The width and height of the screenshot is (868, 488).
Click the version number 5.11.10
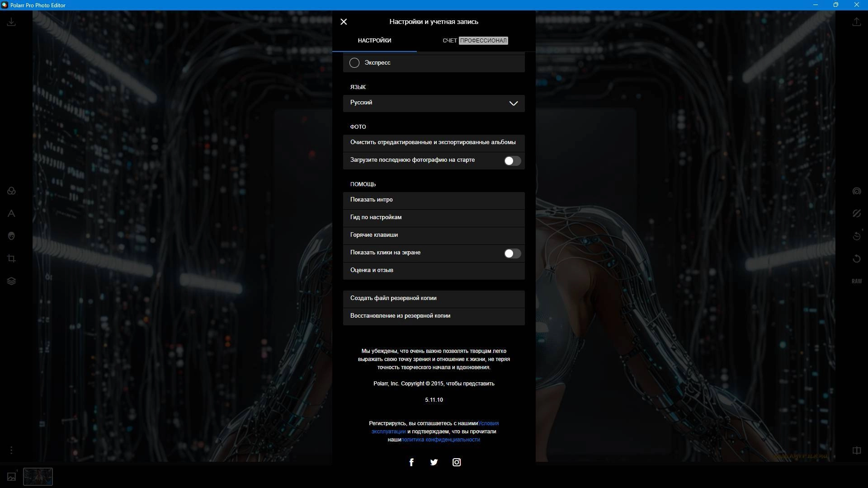(x=434, y=400)
